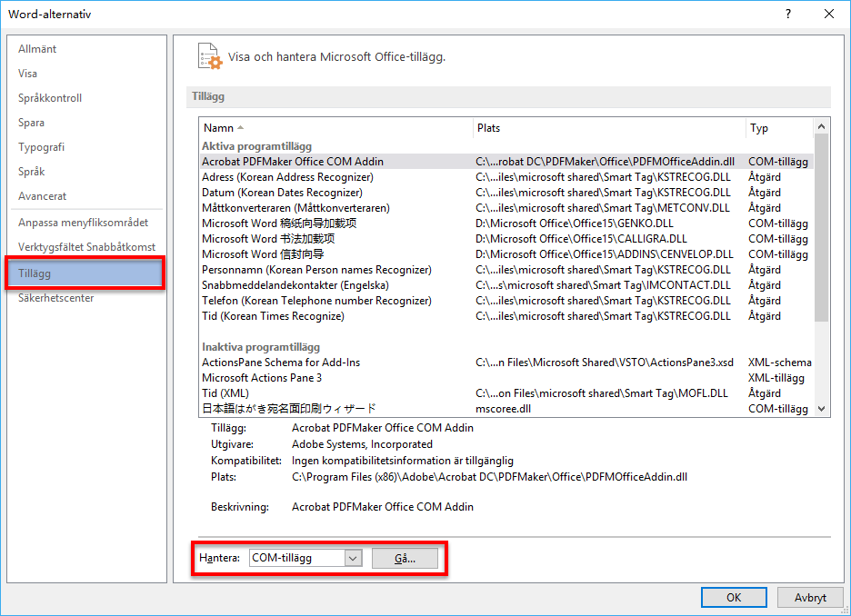This screenshot has height=616, width=851.
Task: Select the Spara category
Action: pyautogui.click(x=85, y=123)
